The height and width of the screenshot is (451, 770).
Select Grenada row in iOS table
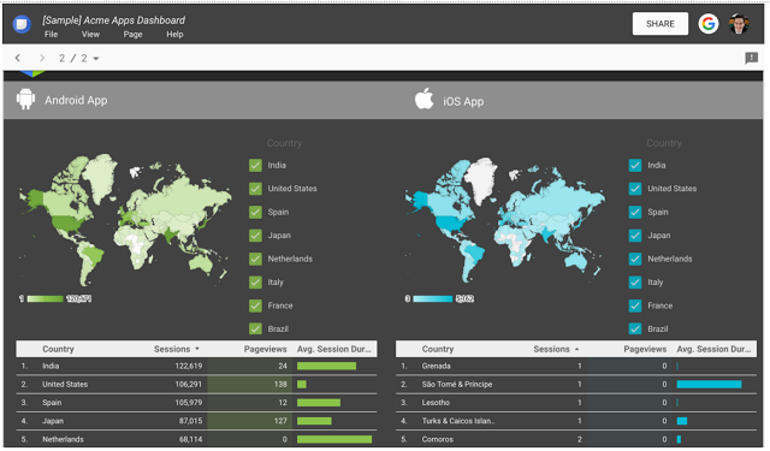point(576,366)
